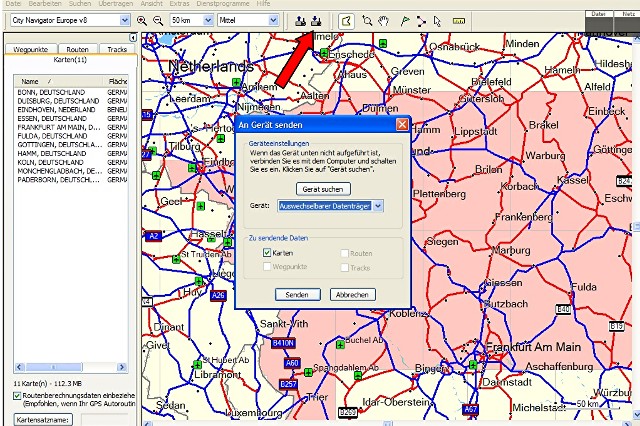Select the Distance measure ruler tool
The width and height of the screenshot is (640, 426).
459,21
